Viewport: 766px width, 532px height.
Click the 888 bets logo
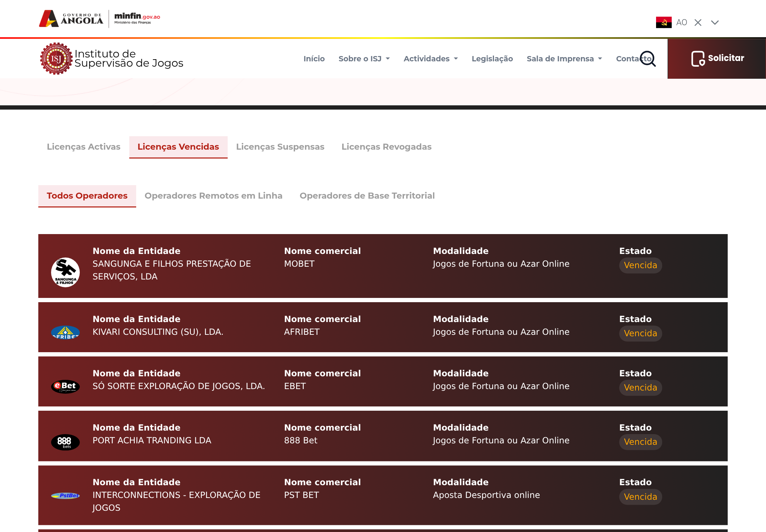point(65,442)
